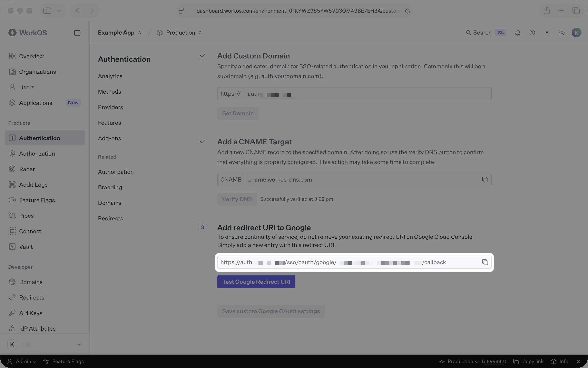The height and width of the screenshot is (368, 588).
Task: Open Radar product page
Action: coord(45,169)
